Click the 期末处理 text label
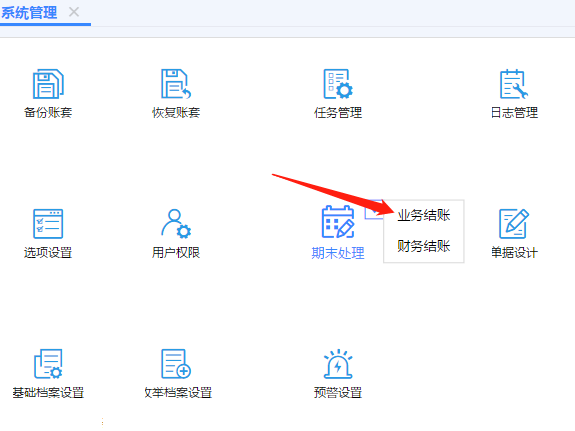The height and width of the screenshot is (431, 575). (338, 253)
